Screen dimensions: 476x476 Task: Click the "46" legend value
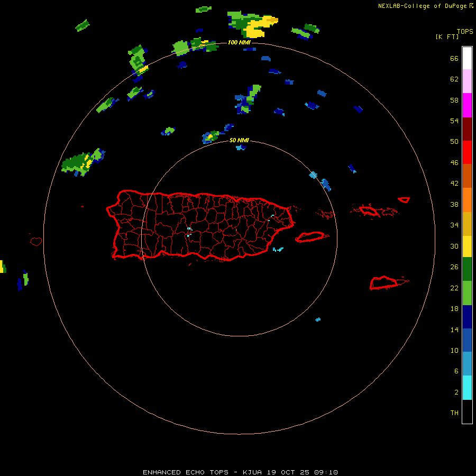[x=454, y=162]
